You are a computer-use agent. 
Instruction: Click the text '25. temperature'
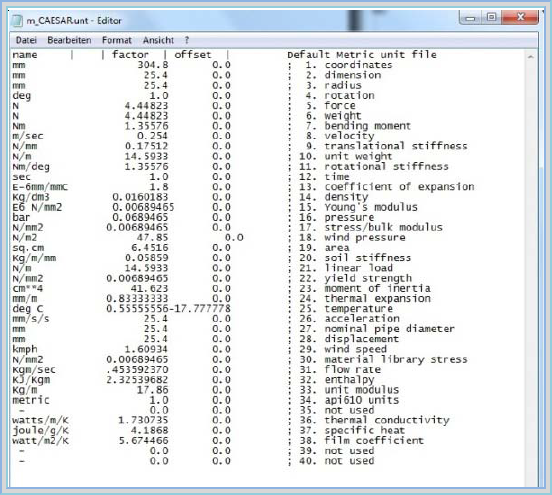pos(346,309)
